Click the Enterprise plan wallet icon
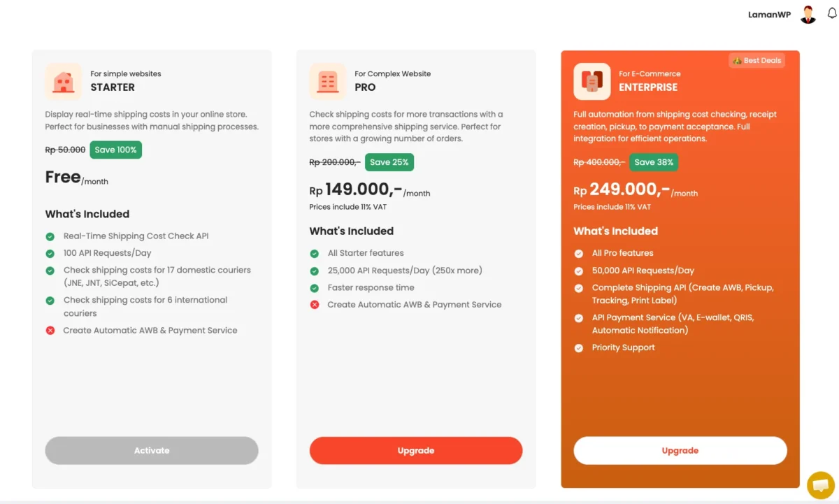This screenshot has height=504, width=839. coord(591,81)
